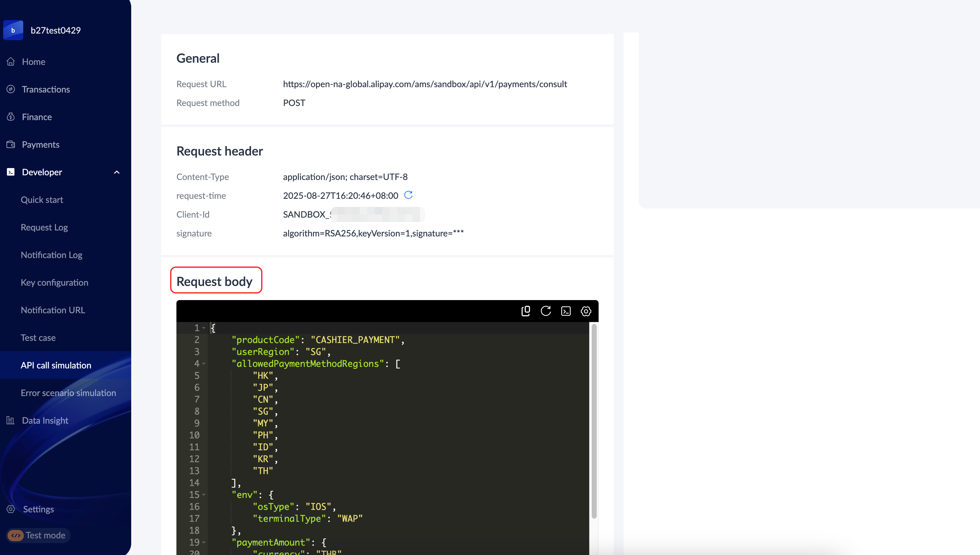Viewport: 980px width, 555px height.
Task: Click the terminal icon in editor toolbar
Action: click(566, 311)
